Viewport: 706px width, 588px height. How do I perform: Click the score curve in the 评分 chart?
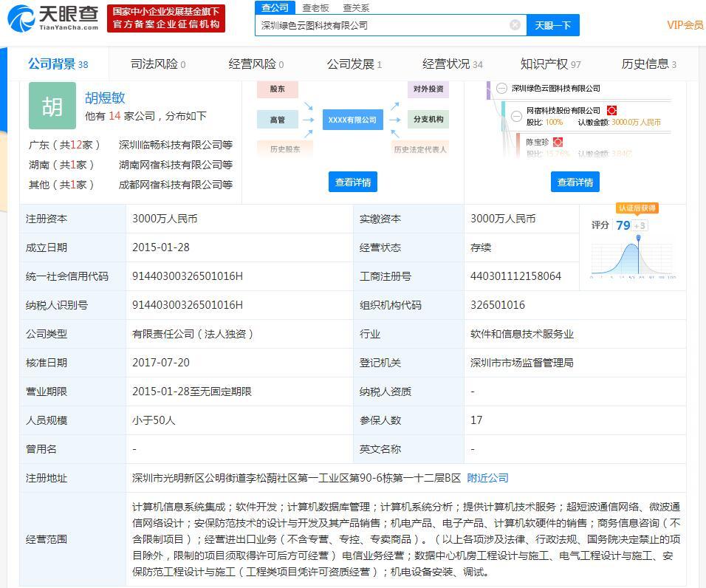[631, 259]
